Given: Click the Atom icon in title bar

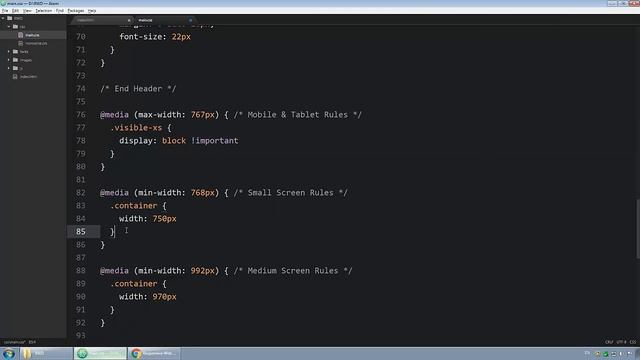Looking at the screenshot, I should point(3,3).
